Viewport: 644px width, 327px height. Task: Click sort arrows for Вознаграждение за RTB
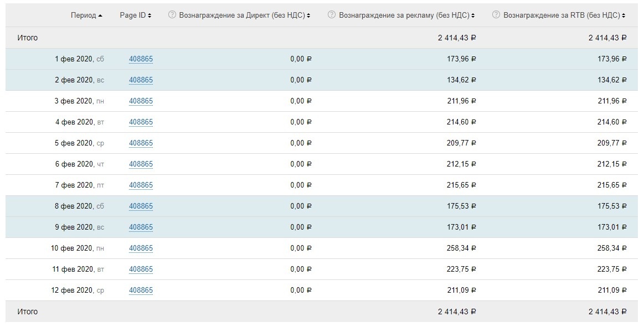pos(624,15)
